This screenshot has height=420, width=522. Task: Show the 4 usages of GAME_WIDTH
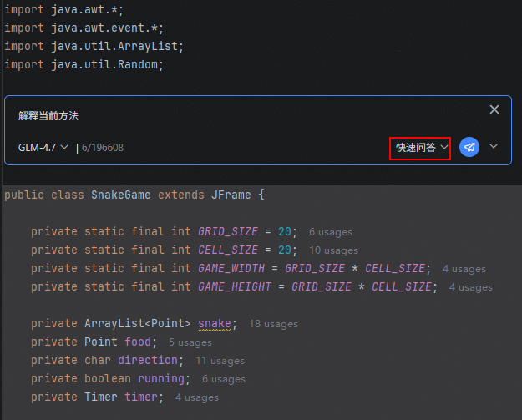pos(464,269)
